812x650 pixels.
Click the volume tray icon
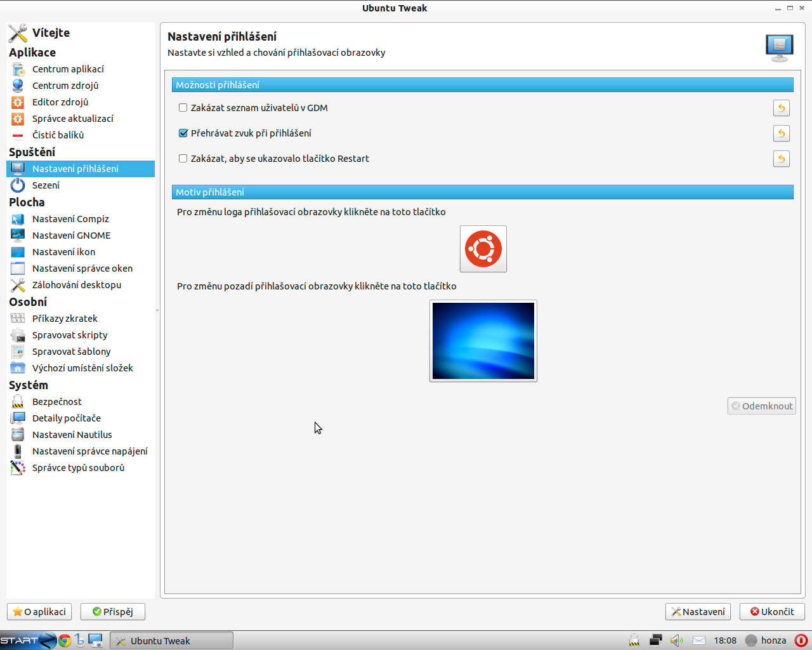point(676,640)
